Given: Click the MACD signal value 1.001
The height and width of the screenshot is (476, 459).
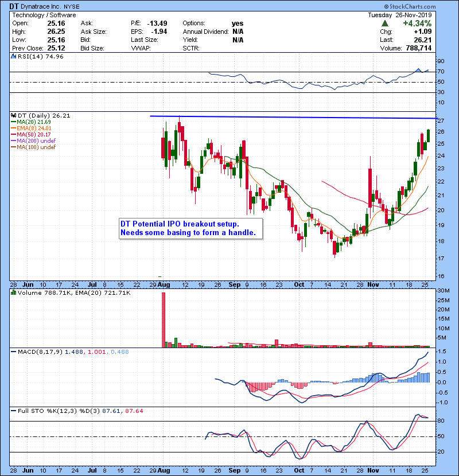Looking at the screenshot, I should pos(96,352).
